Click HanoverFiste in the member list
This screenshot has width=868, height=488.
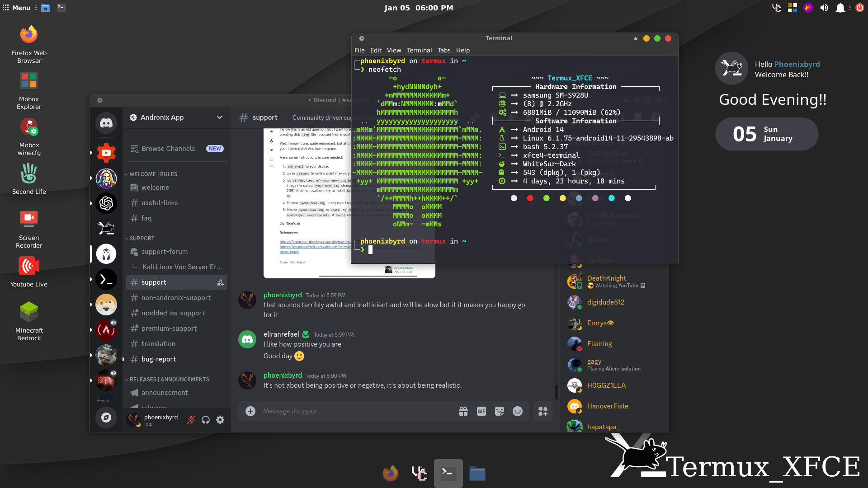coord(615,406)
